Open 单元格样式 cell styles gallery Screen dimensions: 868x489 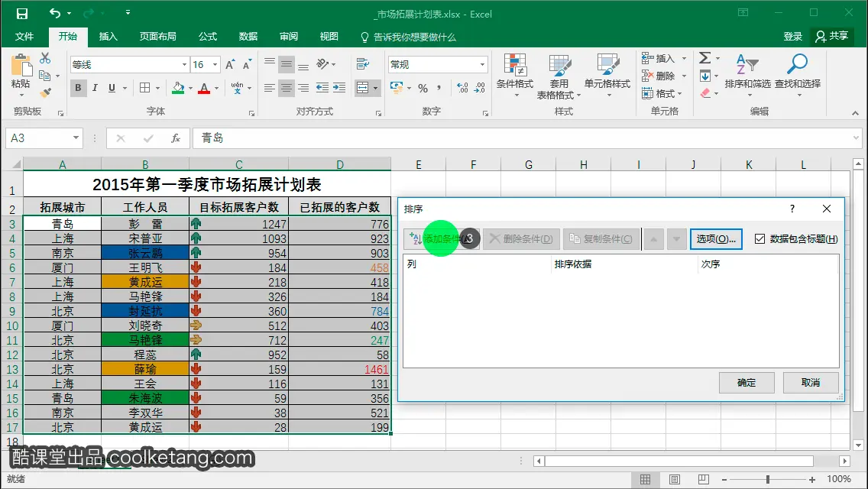click(607, 76)
